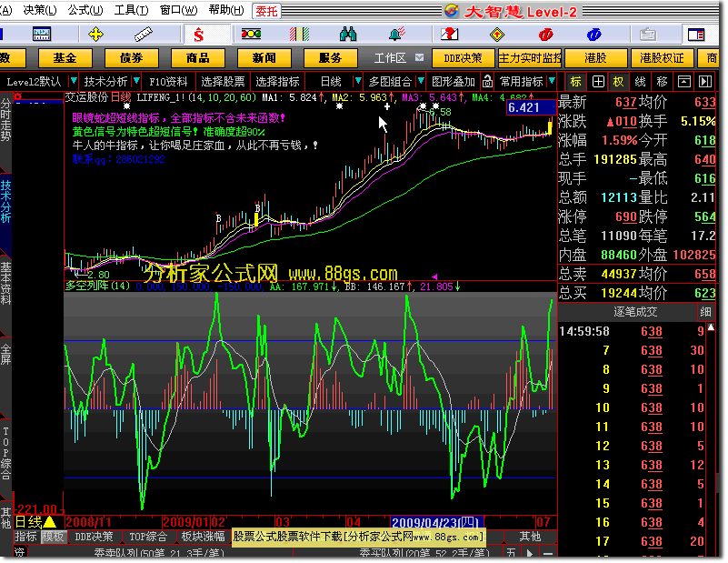
Task: Click the chart grid toolbar icon
Action: [x=42, y=35]
